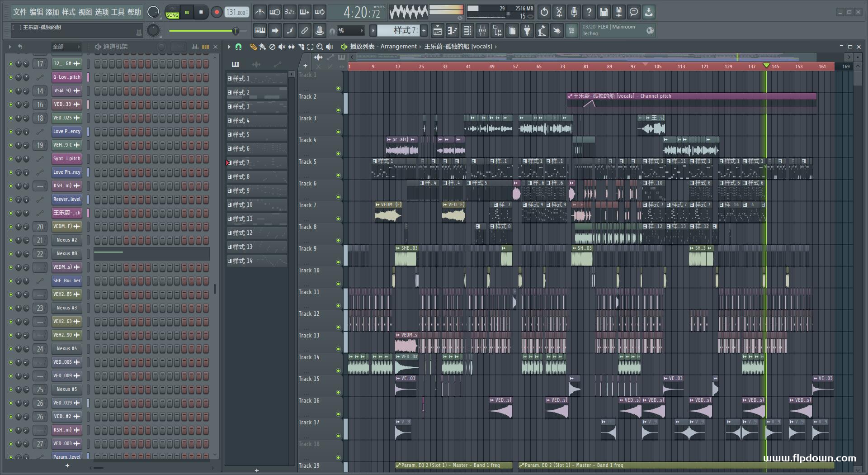This screenshot has height=475, width=868.
Task: Mute Track 3 using its green dot
Action: [338, 132]
